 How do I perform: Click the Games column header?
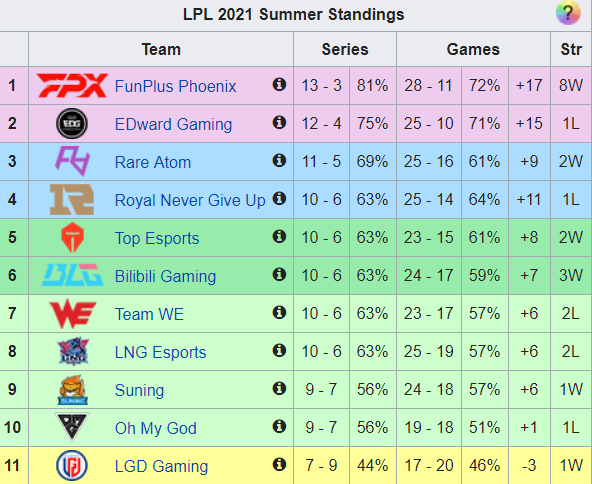[473, 49]
